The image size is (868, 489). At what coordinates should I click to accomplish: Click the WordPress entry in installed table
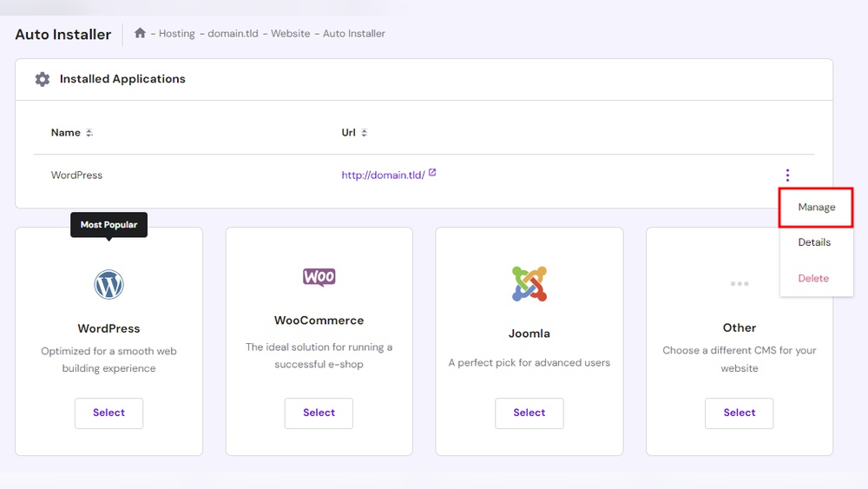[x=76, y=175]
